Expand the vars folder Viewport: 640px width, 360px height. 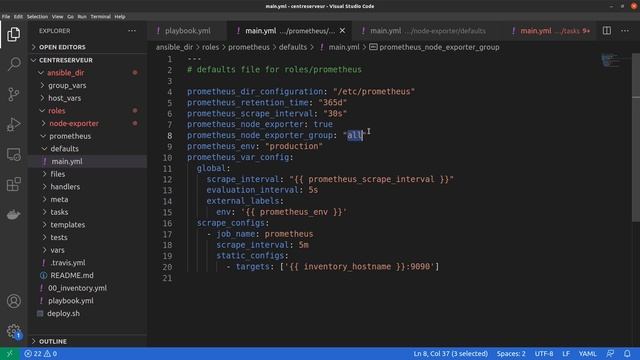tap(57, 250)
